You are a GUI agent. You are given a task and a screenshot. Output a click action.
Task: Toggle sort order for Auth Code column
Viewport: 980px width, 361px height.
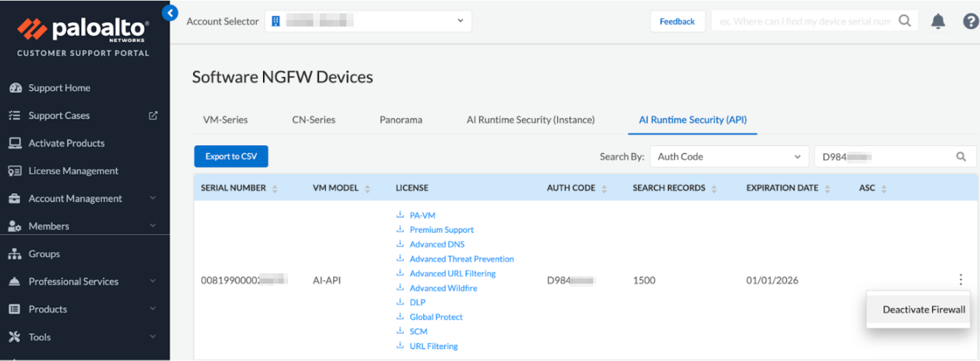(604, 189)
